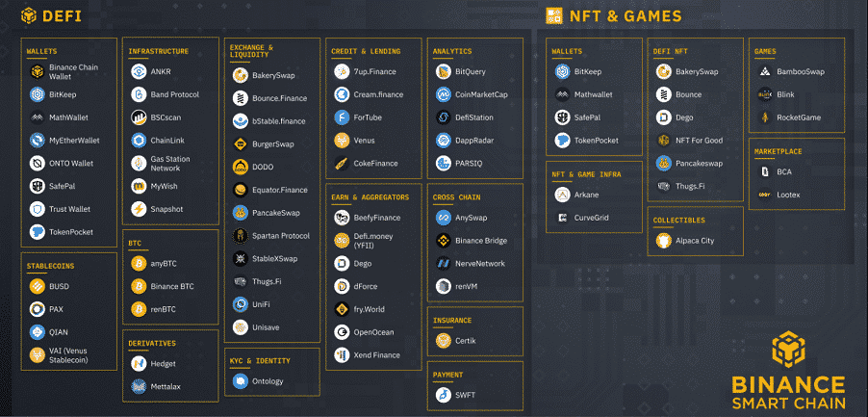The image size is (868, 417).
Task: Select the Lootex label in Marketplace
Action: click(x=787, y=195)
